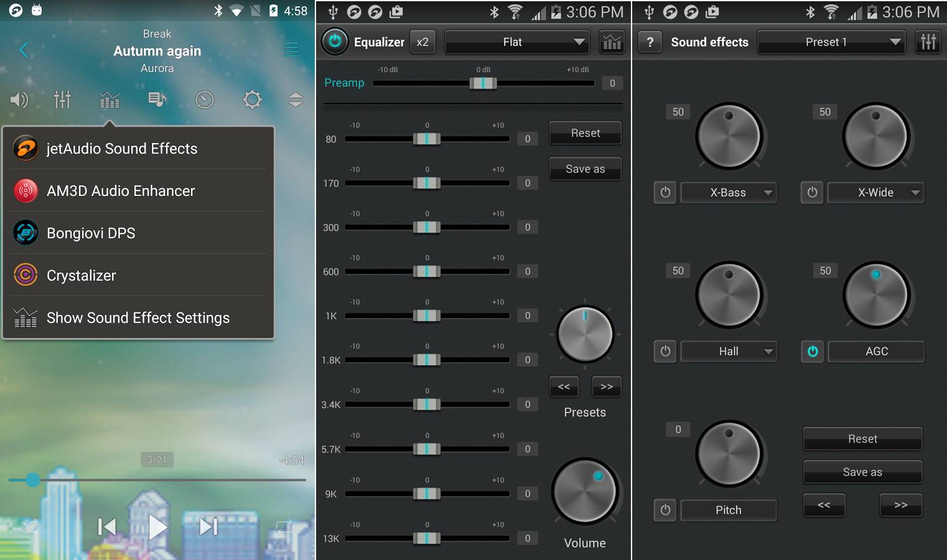Tap the jetAudio orange logo icon in menu
This screenshot has height=560, width=947.
click(26, 148)
